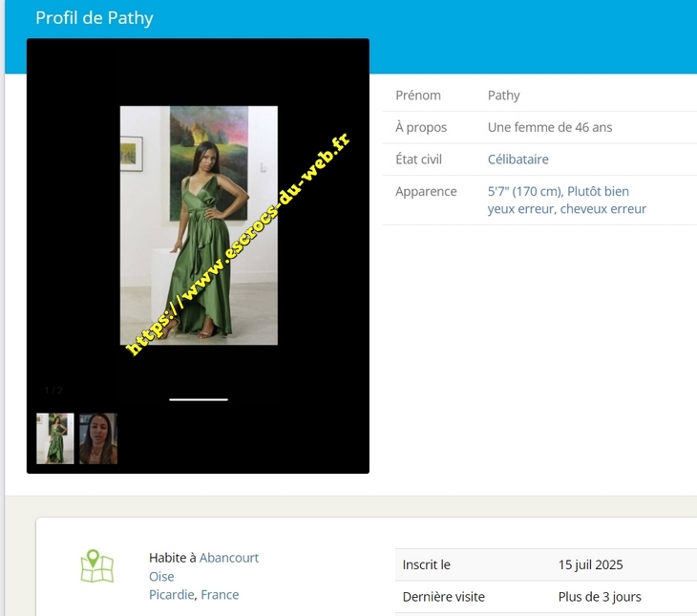Screen dimensions: 697x616
Task: Open the main profile photo
Action: (199, 225)
